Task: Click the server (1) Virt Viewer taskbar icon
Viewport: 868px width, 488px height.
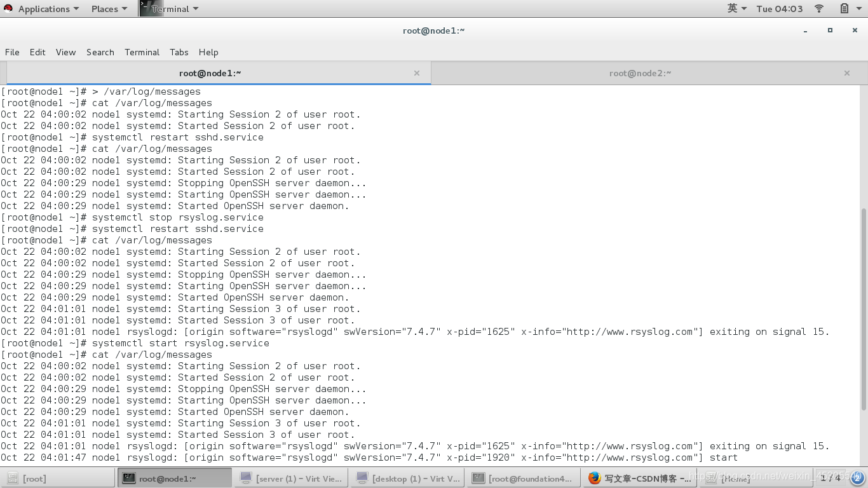Action: click(x=246, y=478)
